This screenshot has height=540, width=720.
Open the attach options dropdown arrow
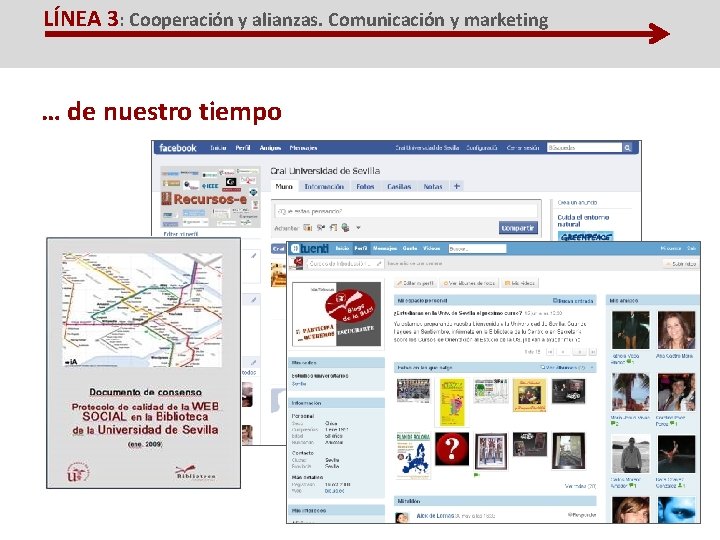tap(359, 228)
